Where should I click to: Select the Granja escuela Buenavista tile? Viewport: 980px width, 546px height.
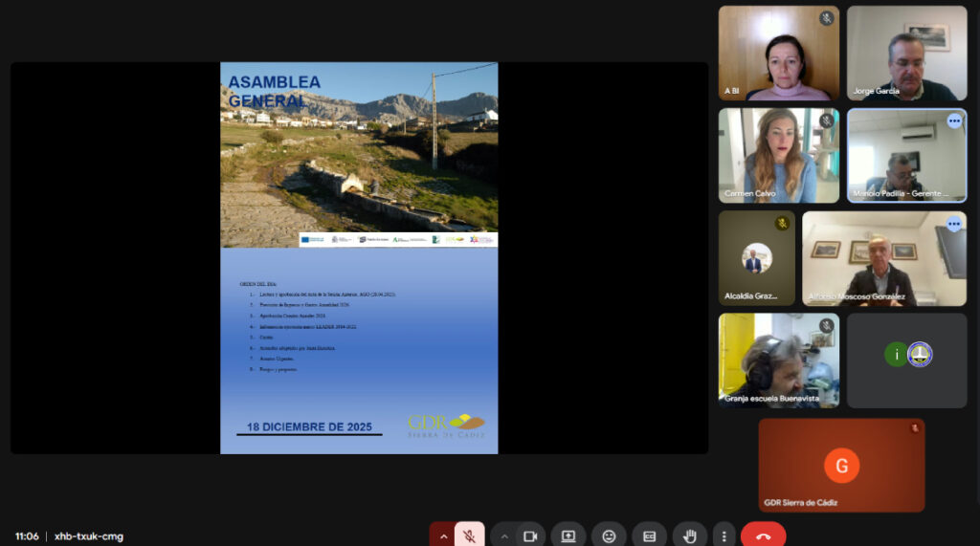778,360
